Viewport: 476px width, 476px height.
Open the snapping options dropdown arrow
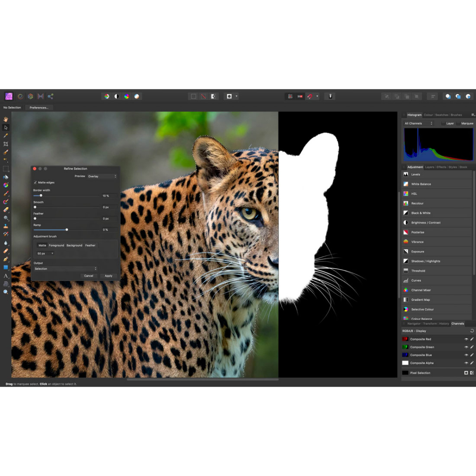click(x=317, y=96)
